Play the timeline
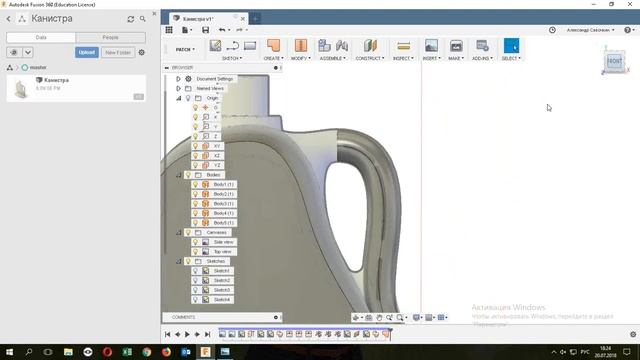640x360 pixels. 187,334
